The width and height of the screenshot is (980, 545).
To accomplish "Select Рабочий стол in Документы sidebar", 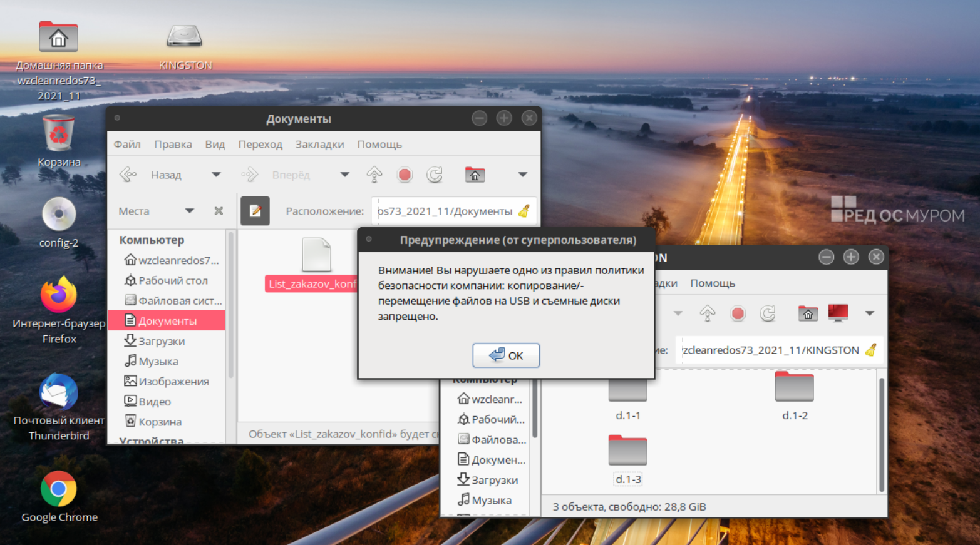I will pyautogui.click(x=167, y=280).
